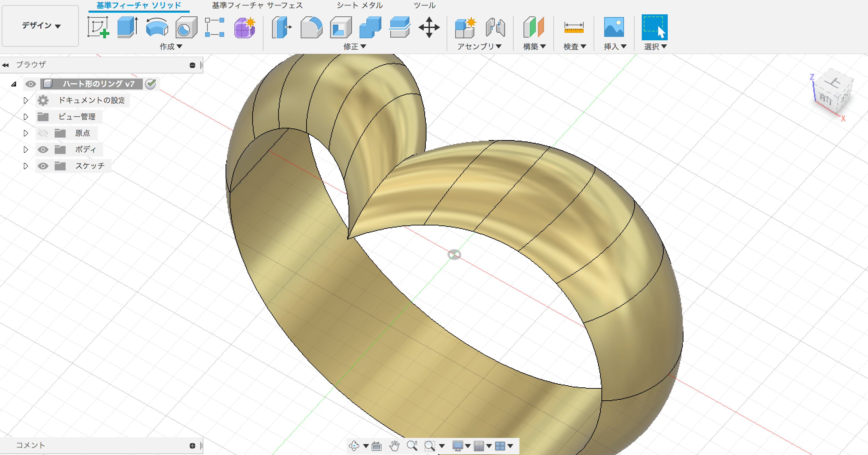Open the 作成 dropdown menu
Viewport: 868px width, 455px height.
(x=171, y=46)
